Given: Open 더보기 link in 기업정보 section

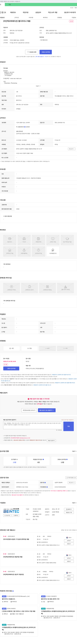Looking at the screenshot, I should pyautogui.click(x=74, y=503).
